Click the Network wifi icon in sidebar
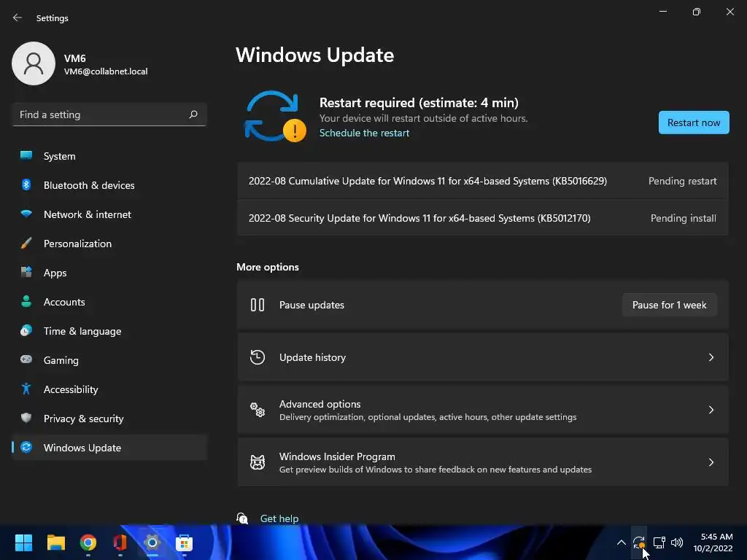Viewport: 747px width, 560px height. (x=26, y=214)
